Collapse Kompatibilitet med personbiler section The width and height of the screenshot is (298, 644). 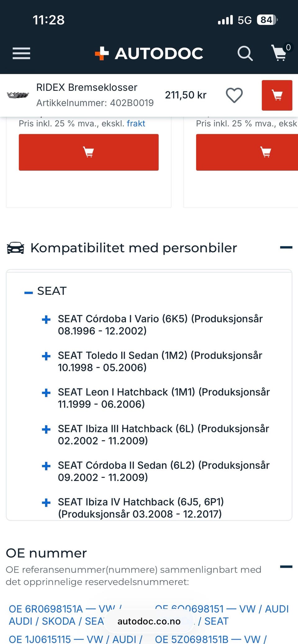pyautogui.click(x=286, y=247)
